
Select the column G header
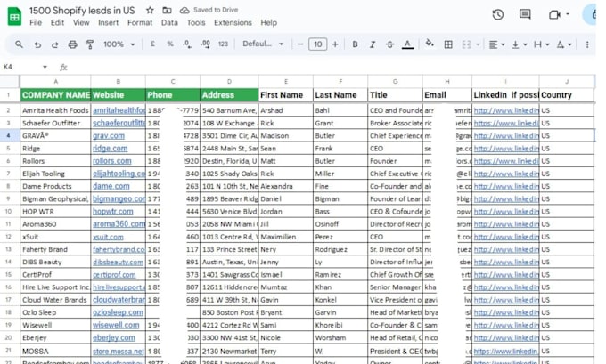(395, 82)
